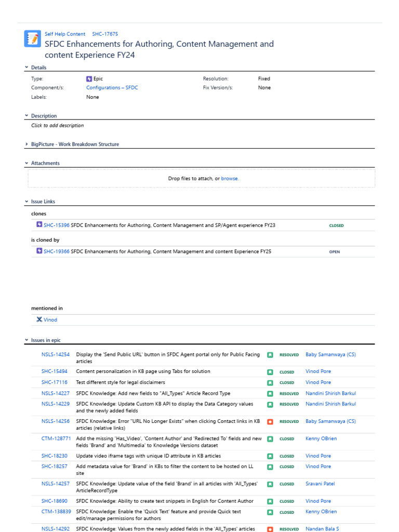Click the Epic type icon in Details
The image size is (399, 532).
(x=89, y=79)
